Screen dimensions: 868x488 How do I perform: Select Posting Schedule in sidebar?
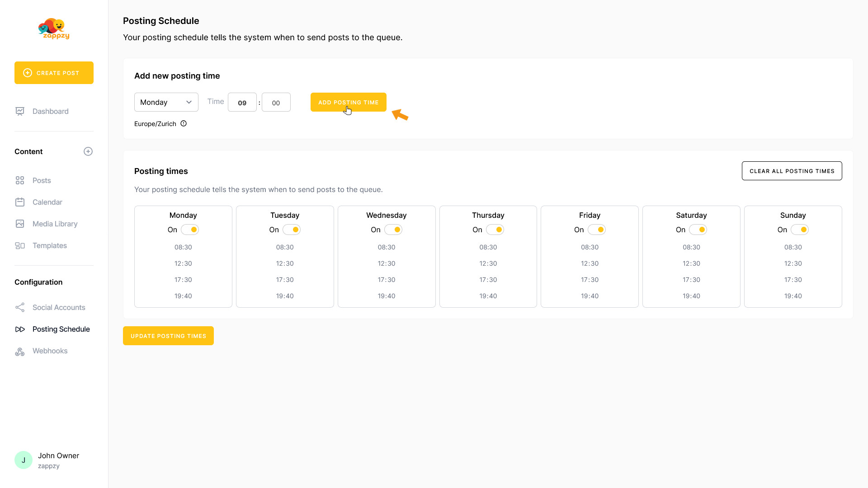click(x=61, y=329)
